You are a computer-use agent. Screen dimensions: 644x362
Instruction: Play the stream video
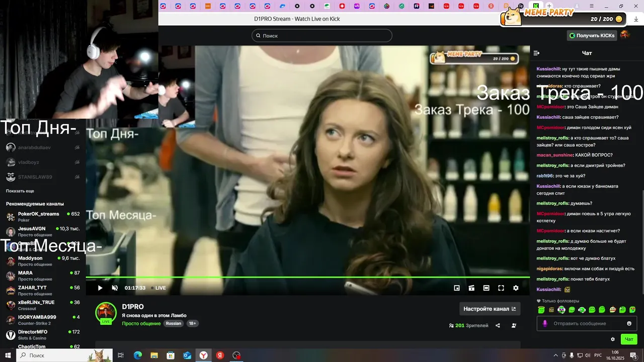(x=100, y=288)
